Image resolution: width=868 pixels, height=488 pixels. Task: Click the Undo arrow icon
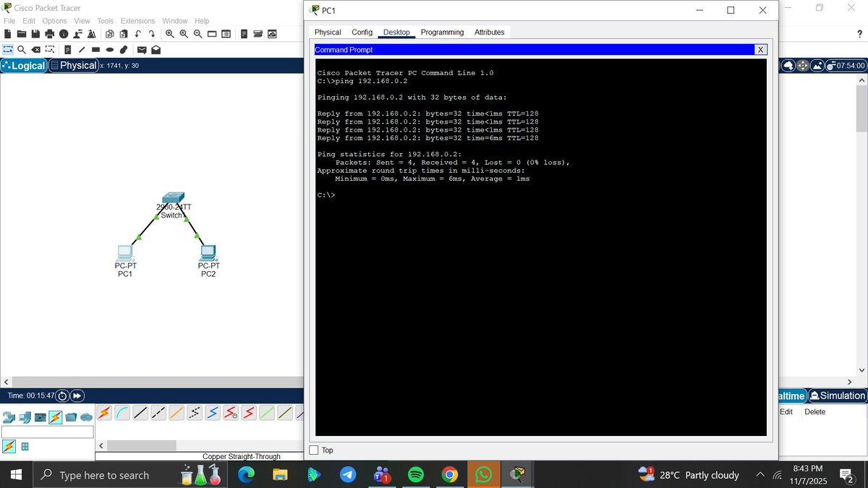coord(137,34)
